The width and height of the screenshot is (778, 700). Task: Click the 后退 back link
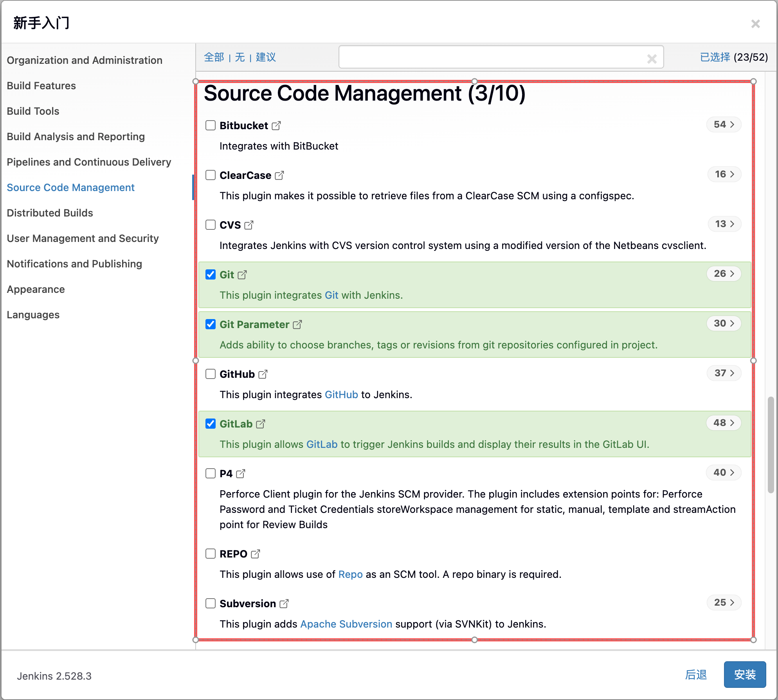point(696,675)
